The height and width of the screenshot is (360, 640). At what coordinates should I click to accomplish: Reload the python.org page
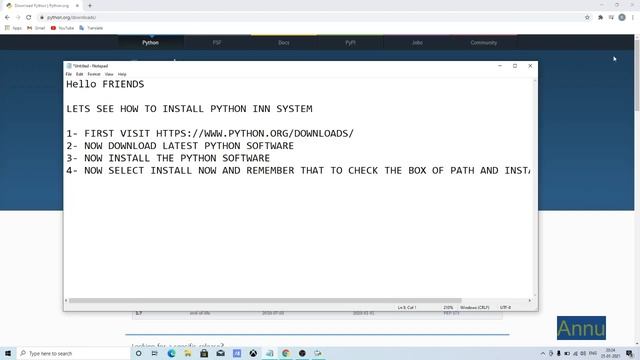[x=29, y=18]
